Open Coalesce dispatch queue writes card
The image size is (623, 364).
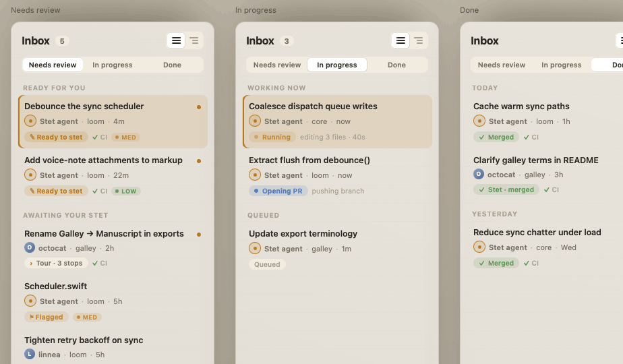pos(337,121)
